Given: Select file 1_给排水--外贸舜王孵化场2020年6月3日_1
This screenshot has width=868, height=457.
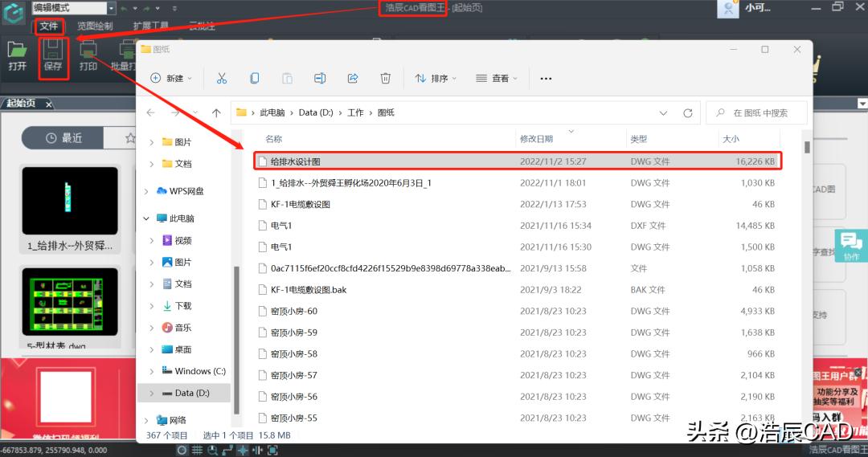Looking at the screenshot, I should click(517, 182).
